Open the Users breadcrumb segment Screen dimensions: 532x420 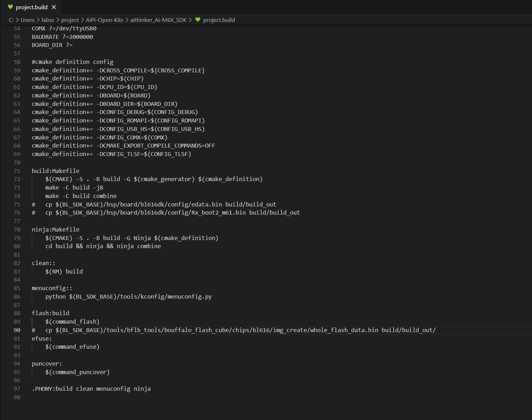(28, 20)
